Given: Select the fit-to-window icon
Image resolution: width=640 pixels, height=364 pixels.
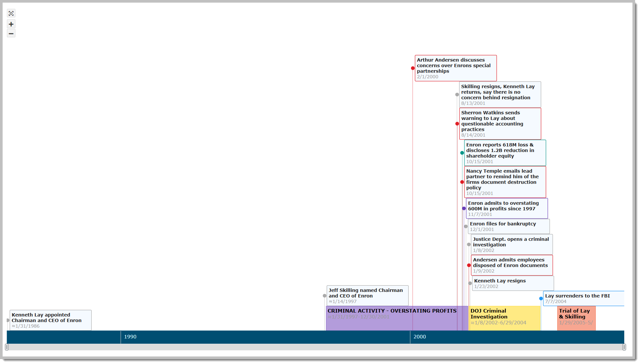Looking at the screenshot, I should coord(11,13).
